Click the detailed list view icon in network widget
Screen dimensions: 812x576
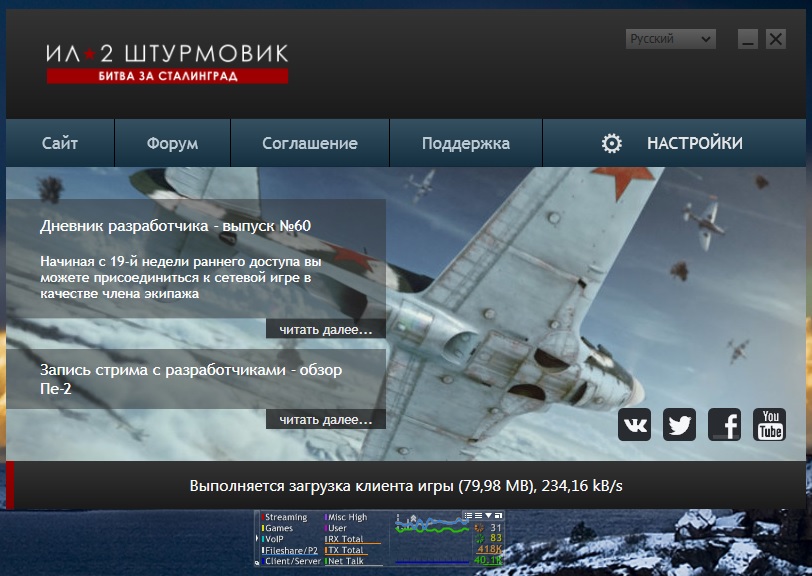click(x=468, y=516)
